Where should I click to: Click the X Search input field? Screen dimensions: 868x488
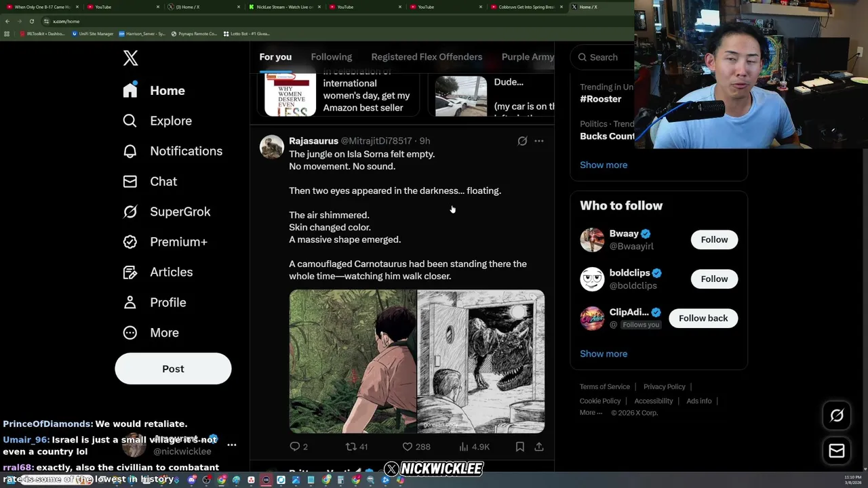tap(604, 58)
